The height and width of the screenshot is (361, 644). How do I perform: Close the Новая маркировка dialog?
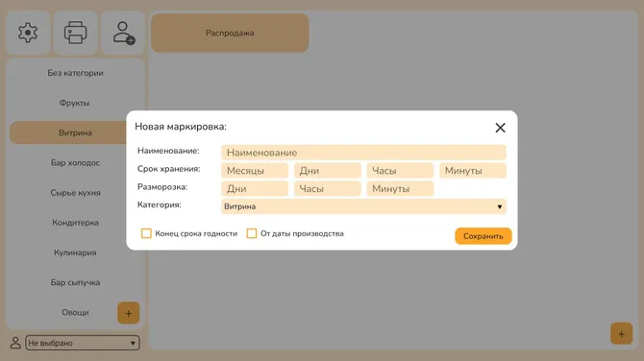[500, 128]
